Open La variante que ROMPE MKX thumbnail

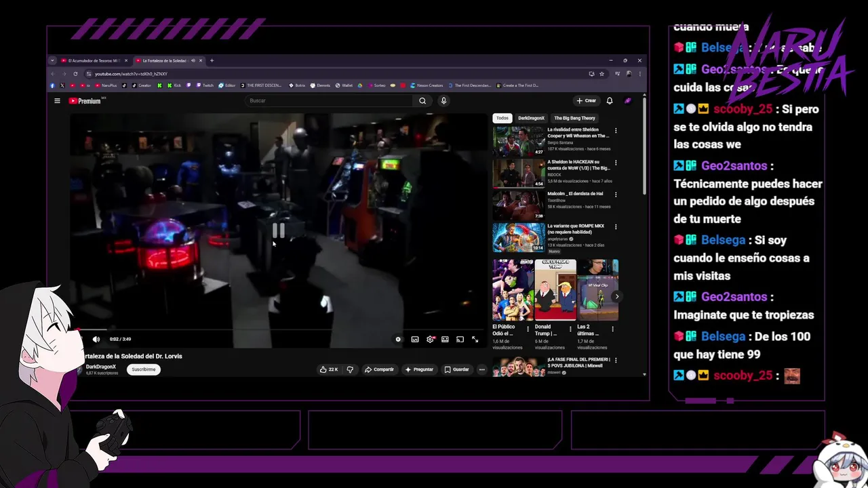[x=519, y=237]
